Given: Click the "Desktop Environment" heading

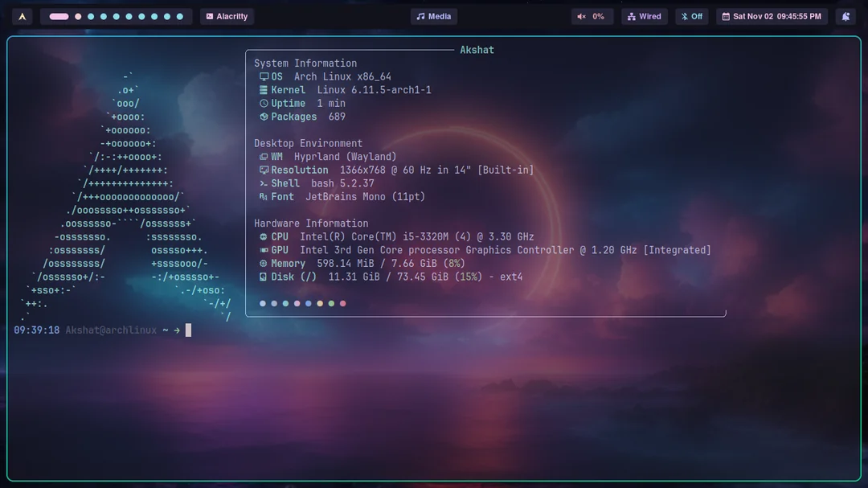Looking at the screenshot, I should coord(309,143).
